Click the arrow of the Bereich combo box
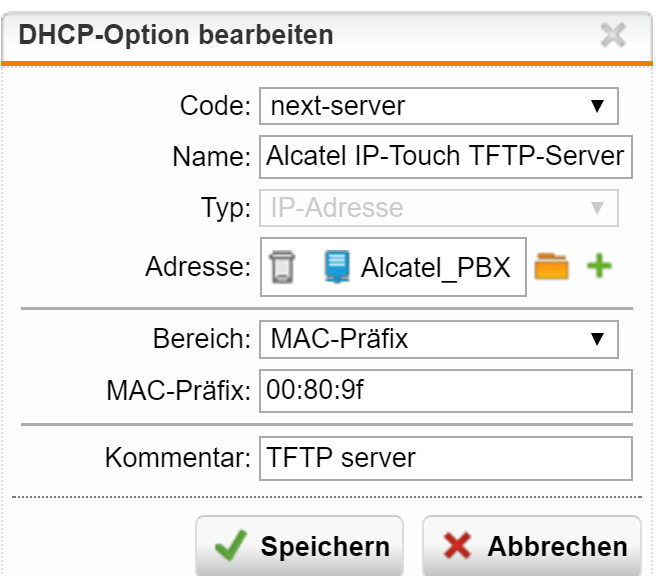Screen dimensions: 659x576 [597, 339]
